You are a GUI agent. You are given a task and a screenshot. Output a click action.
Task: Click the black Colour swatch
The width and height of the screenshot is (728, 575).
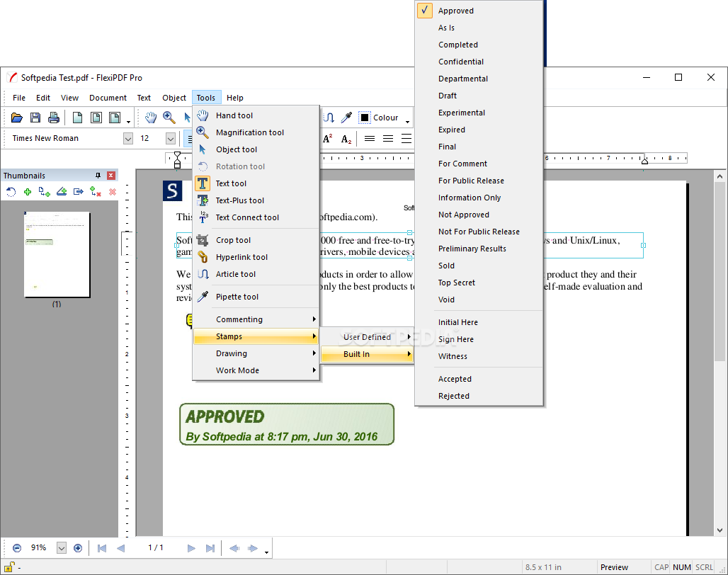365,118
